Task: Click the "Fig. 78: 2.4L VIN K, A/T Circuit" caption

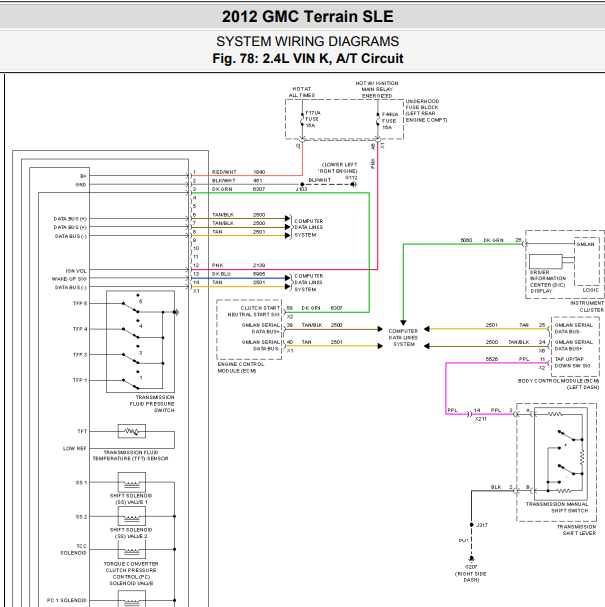Action: 308,58
